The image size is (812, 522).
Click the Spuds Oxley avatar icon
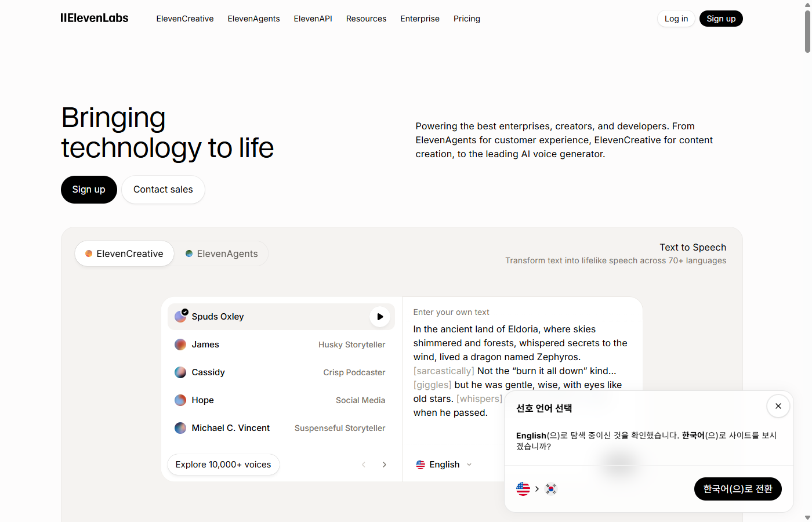click(x=180, y=317)
